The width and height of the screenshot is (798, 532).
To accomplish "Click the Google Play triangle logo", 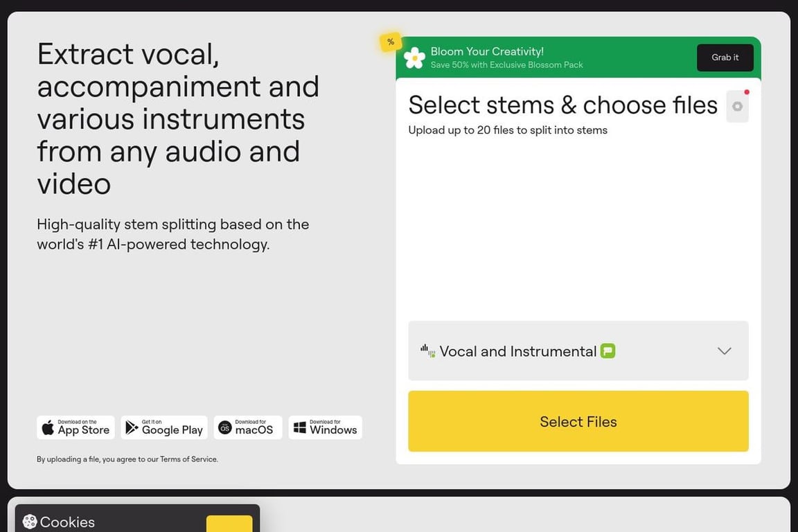I will [132, 427].
